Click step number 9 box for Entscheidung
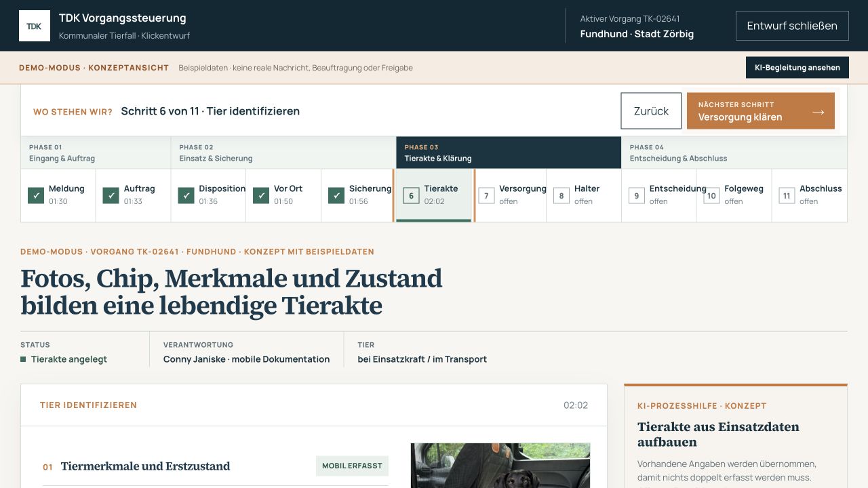This screenshot has height=488, width=868. point(636,195)
